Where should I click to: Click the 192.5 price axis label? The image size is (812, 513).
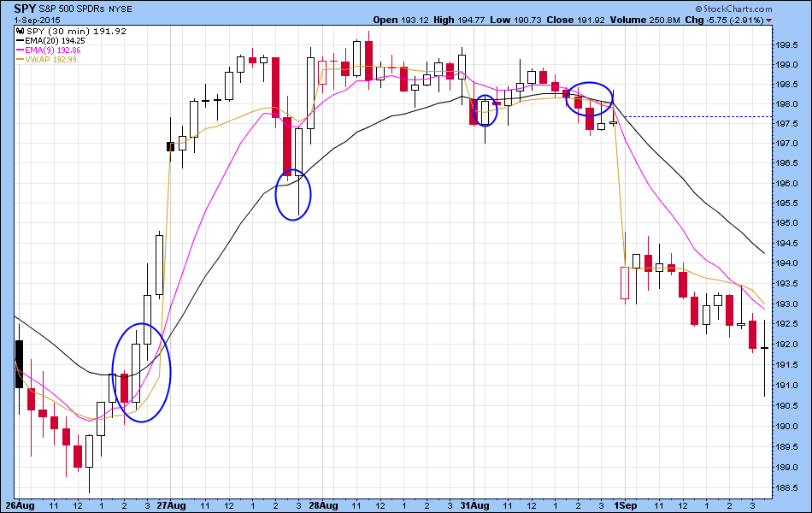(x=787, y=324)
